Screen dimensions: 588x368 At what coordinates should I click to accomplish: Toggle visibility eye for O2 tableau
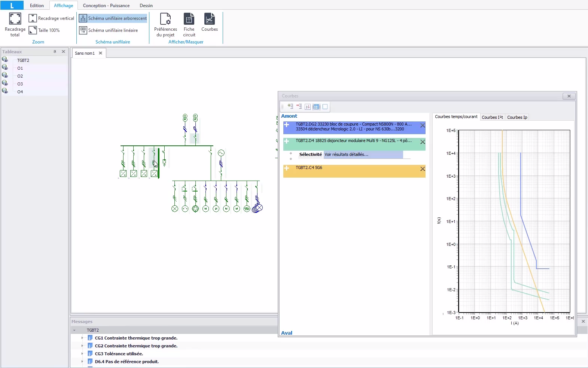point(5,75)
